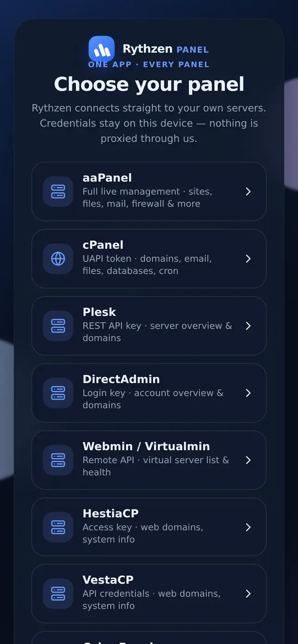Select the cPanel title text

103,245
